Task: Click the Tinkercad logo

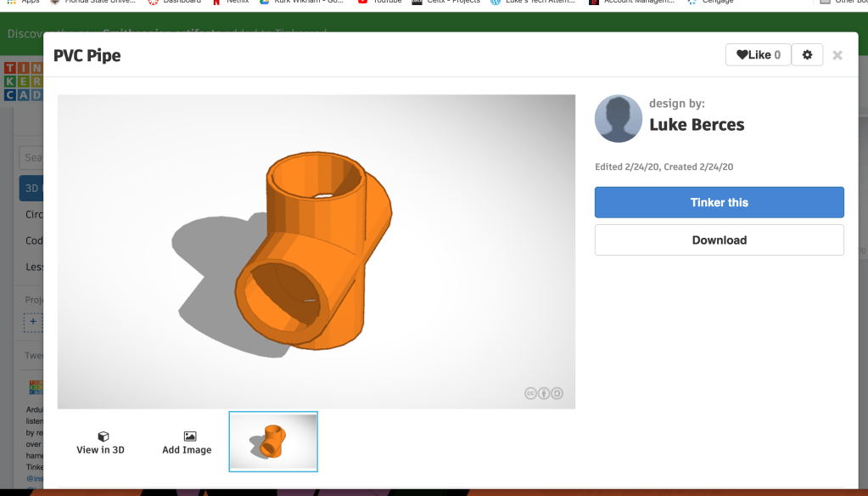Action: pos(22,82)
